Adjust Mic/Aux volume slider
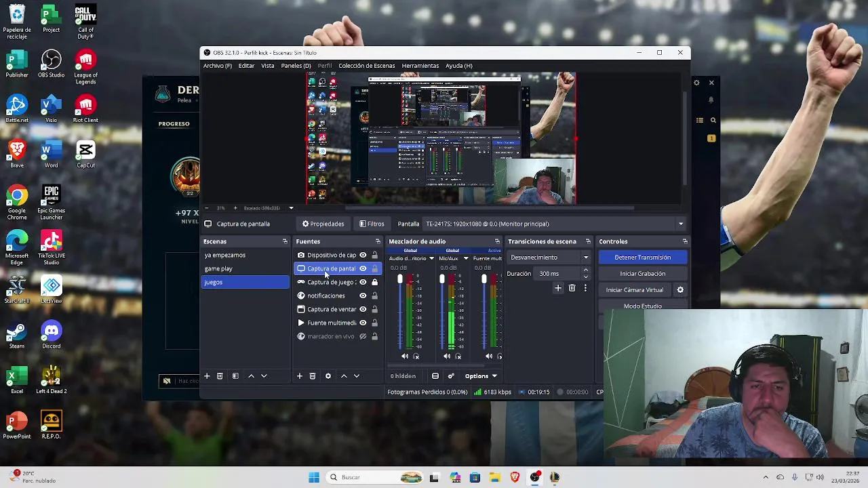 click(x=441, y=281)
